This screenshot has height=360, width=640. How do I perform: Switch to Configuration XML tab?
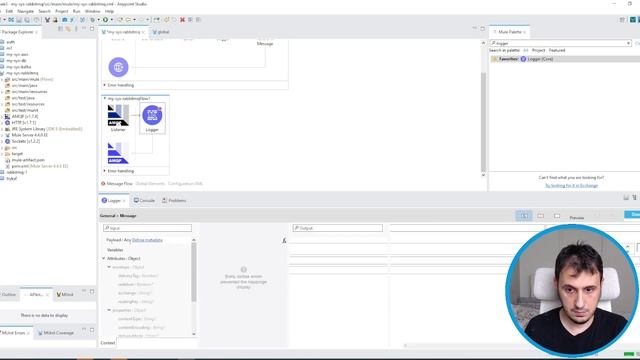pyautogui.click(x=185, y=184)
